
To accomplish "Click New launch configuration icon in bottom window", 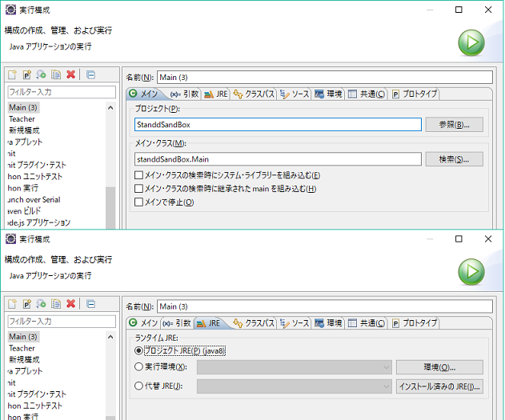I will point(12,304).
